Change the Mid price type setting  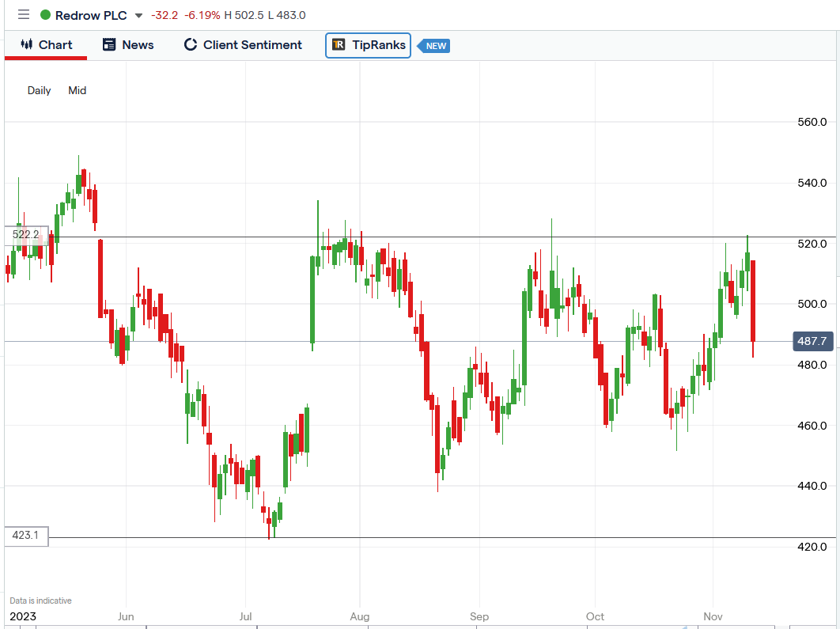click(78, 90)
